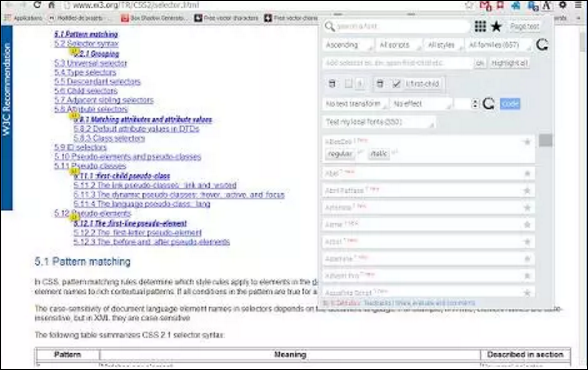
Task: Open the Chrome hamburger menu
Action: pos(579,5)
